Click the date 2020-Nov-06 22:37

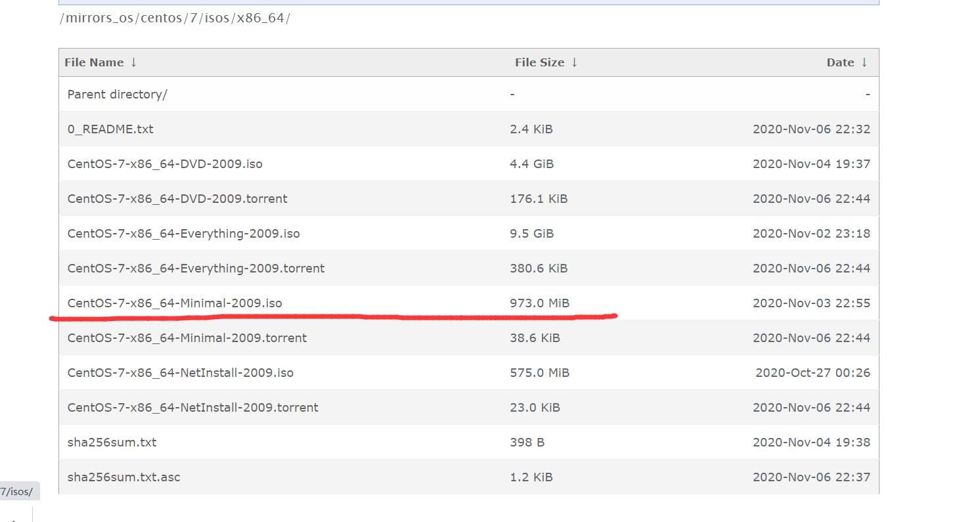(x=812, y=477)
